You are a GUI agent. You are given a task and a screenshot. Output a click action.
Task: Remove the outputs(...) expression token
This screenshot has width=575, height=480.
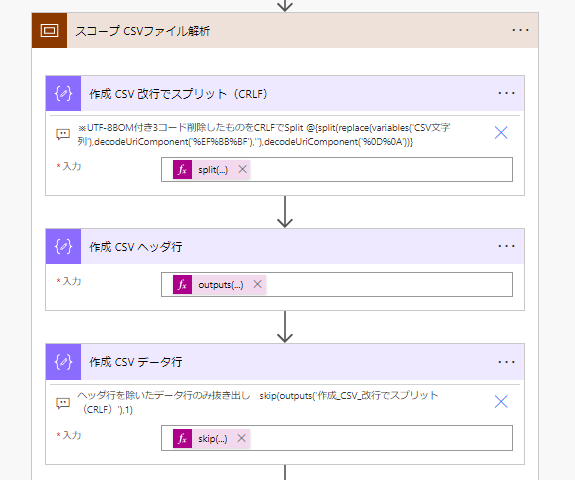[257, 284]
